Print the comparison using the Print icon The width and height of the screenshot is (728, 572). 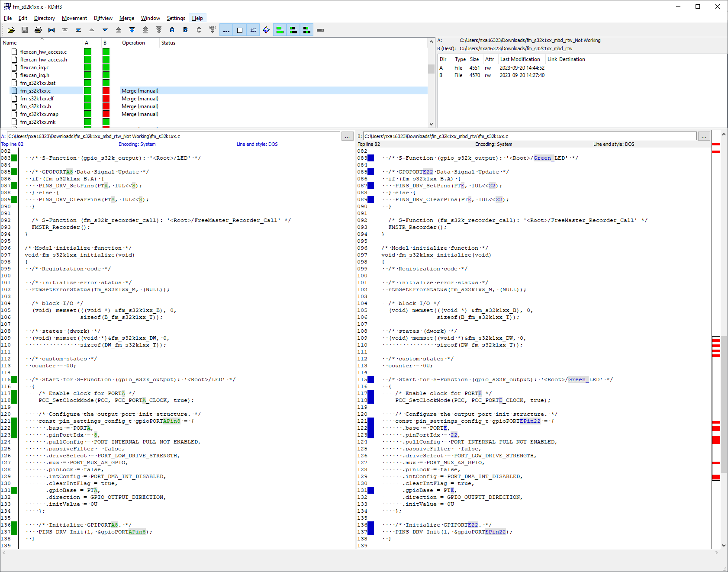coord(38,30)
